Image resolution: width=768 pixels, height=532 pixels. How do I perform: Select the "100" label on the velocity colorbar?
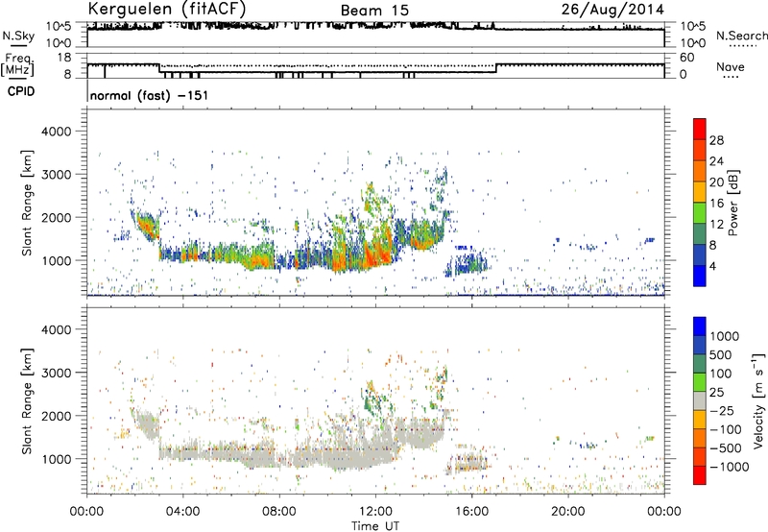(x=721, y=374)
